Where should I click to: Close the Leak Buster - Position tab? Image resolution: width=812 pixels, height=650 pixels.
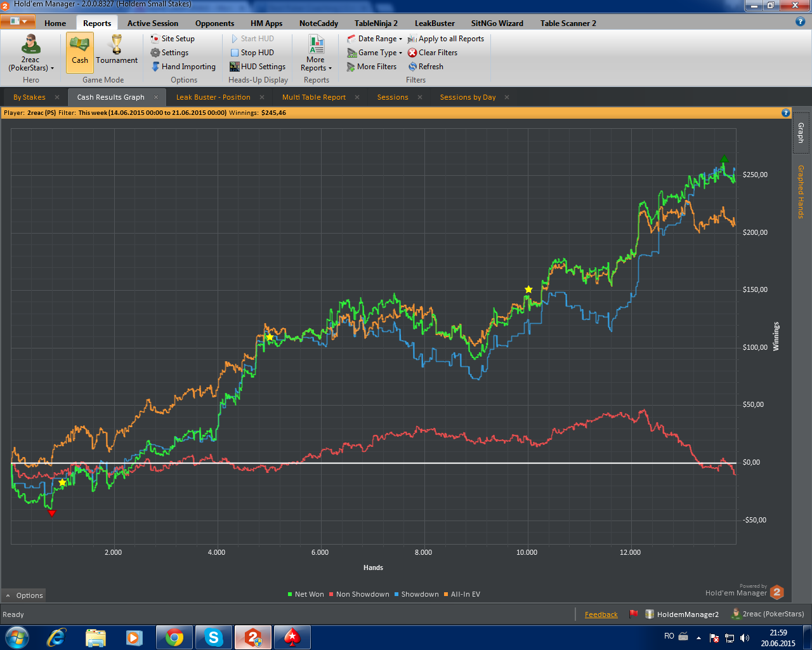click(262, 97)
